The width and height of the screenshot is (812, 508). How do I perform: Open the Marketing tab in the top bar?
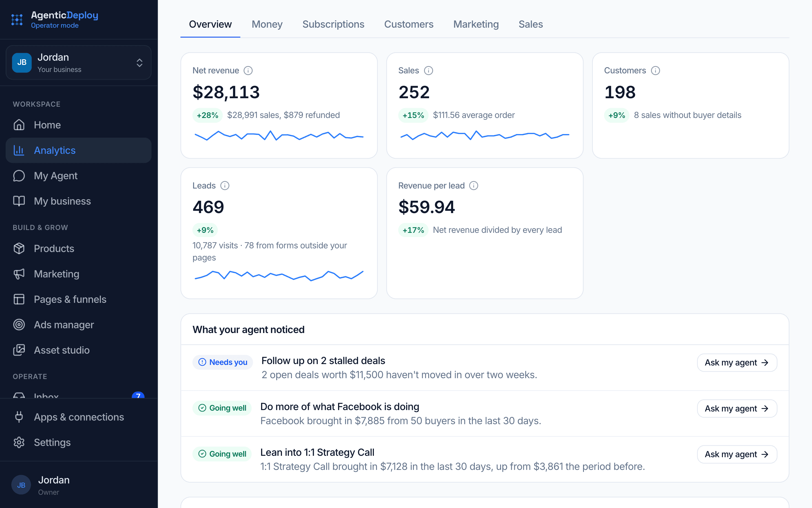tap(476, 24)
